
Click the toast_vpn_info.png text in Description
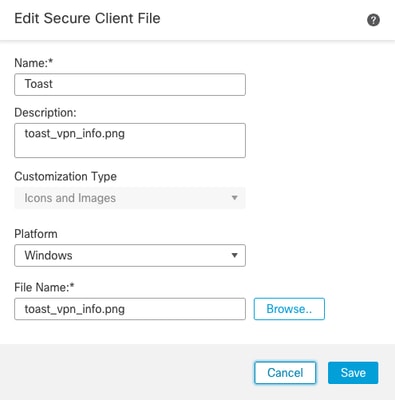click(75, 134)
